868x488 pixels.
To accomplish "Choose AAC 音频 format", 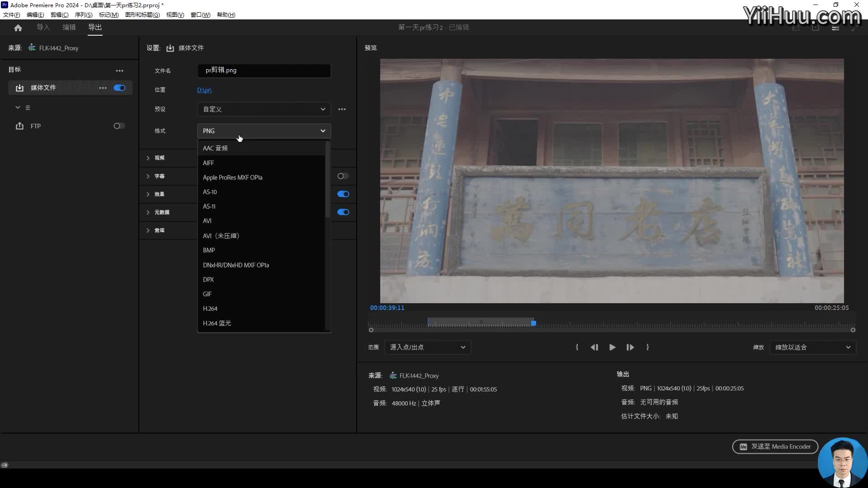I will [x=261, y=148].
